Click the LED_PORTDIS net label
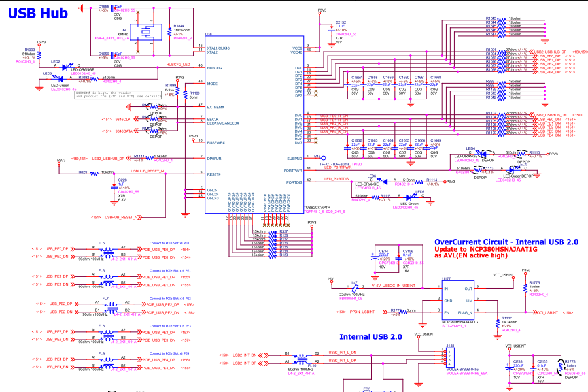The height and width of the screenshot is (392, 588). (x=336, y=179)
